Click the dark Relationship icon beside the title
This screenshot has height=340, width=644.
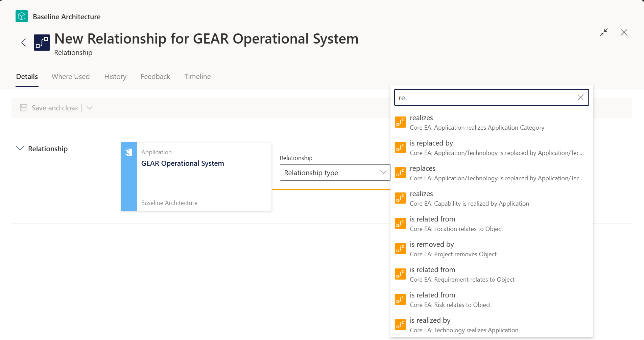(x=42, y=43)
